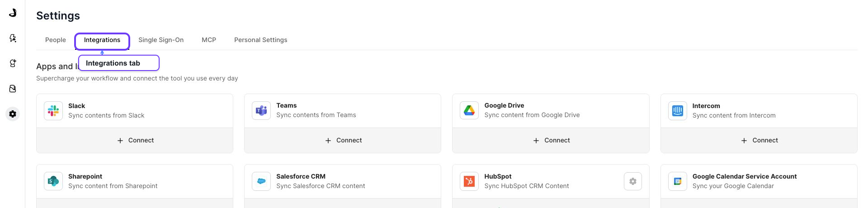
Task: Click the Sharepoint logo icon
Action: pyautogui.click(x=53, y=181)
